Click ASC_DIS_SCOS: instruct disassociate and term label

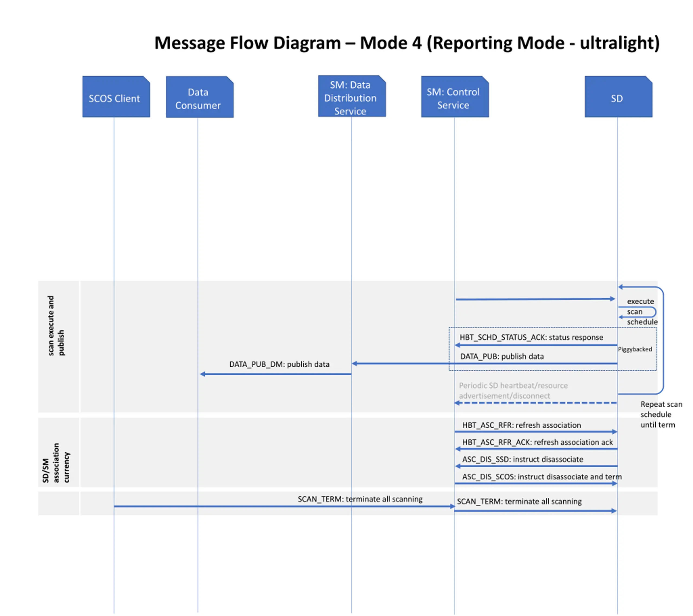pos(542,477)
